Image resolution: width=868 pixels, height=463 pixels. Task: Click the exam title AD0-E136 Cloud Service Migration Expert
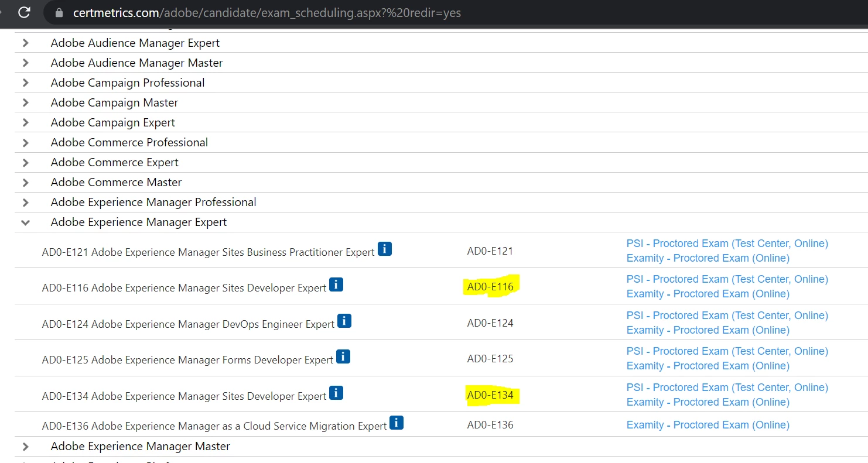(214, 426)
